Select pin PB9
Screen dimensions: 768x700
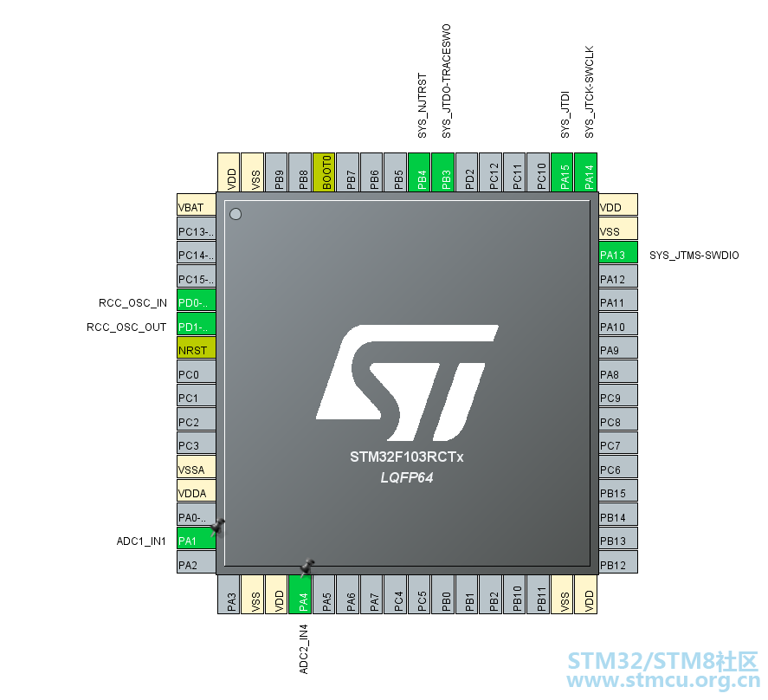(x=276, y=172)
